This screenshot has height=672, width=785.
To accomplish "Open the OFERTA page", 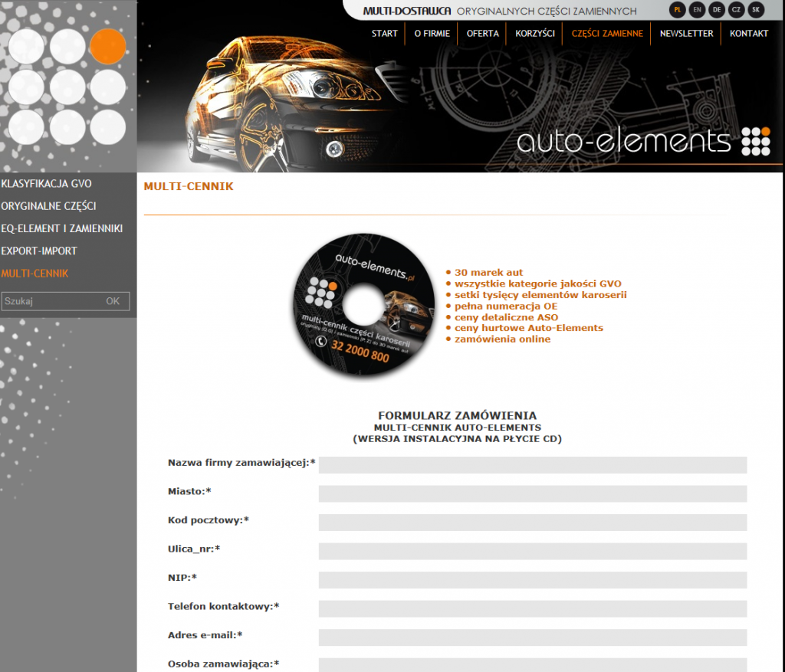I will pos(483,34).
